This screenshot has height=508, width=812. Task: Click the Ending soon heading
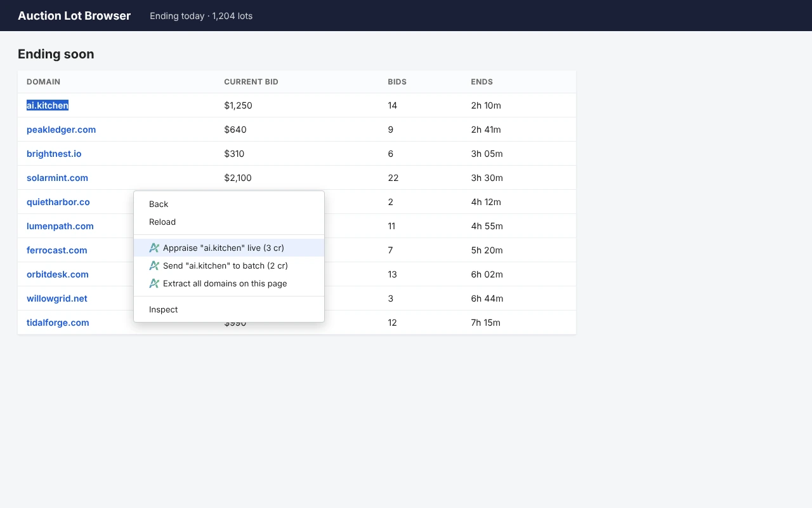coord(56,54)
